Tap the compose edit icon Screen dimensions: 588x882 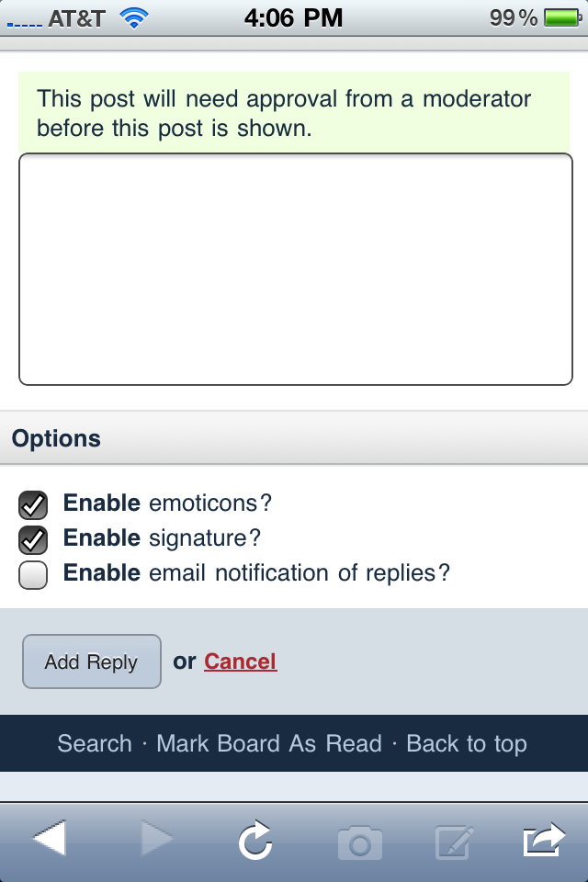coord(453,842)
